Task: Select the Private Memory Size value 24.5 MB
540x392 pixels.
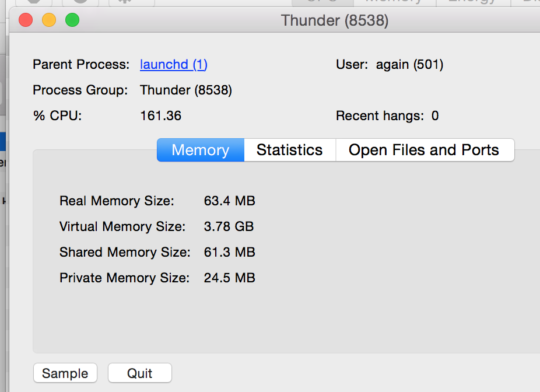Action: (x=229, y=278)
